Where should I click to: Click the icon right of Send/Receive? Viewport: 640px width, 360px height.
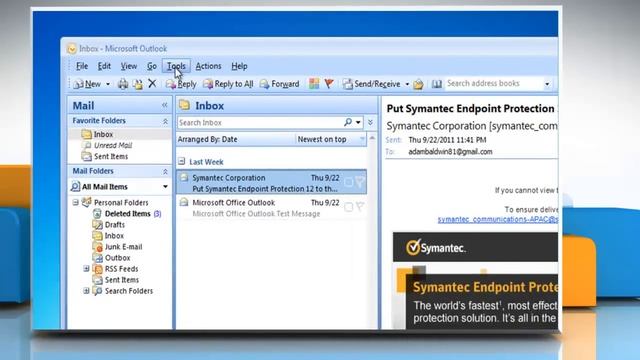pyautogui.click(x=418, y=84)
